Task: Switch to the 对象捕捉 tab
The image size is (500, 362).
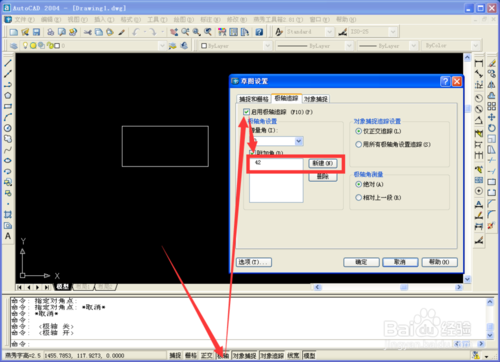Action: [x=316, y=99]
